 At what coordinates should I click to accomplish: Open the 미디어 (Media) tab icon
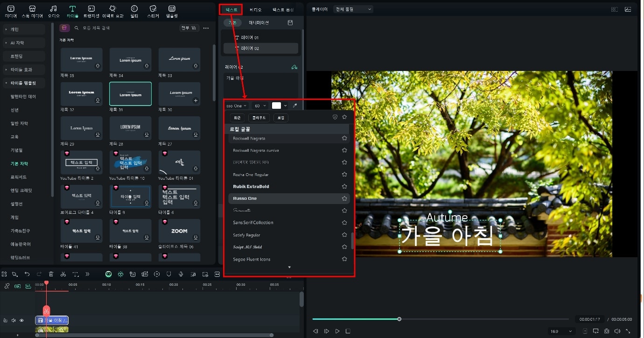point(11,8)
